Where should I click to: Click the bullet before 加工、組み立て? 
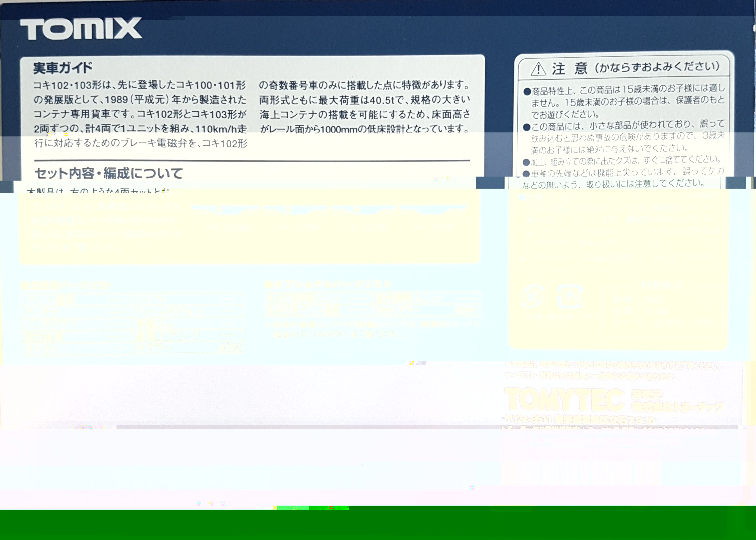pos(526,162)
